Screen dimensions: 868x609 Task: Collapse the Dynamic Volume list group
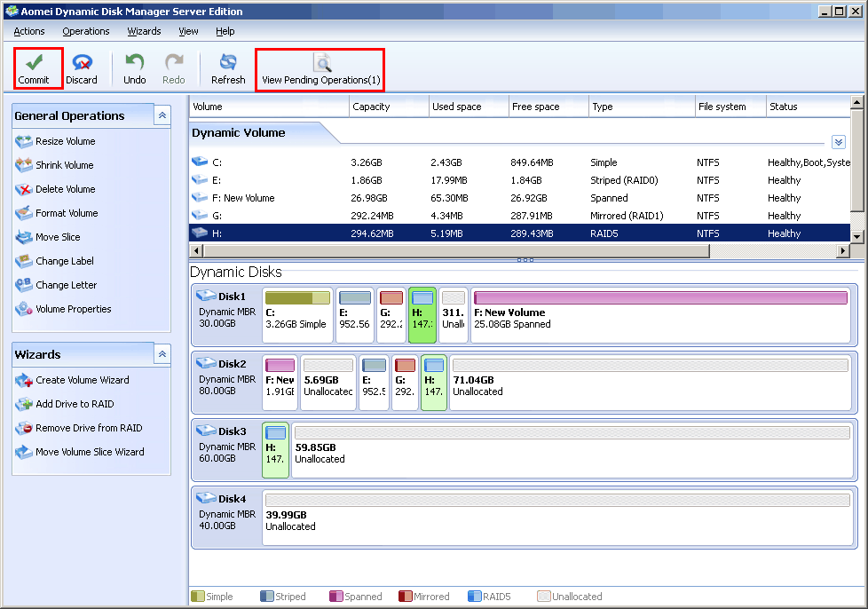(839, 142)
